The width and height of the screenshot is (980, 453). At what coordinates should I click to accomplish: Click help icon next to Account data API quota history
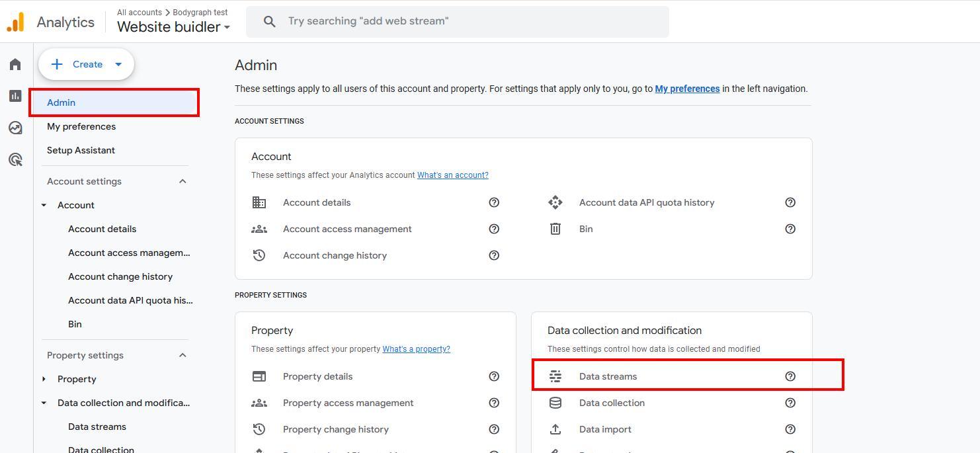click(x=790, y=202)
